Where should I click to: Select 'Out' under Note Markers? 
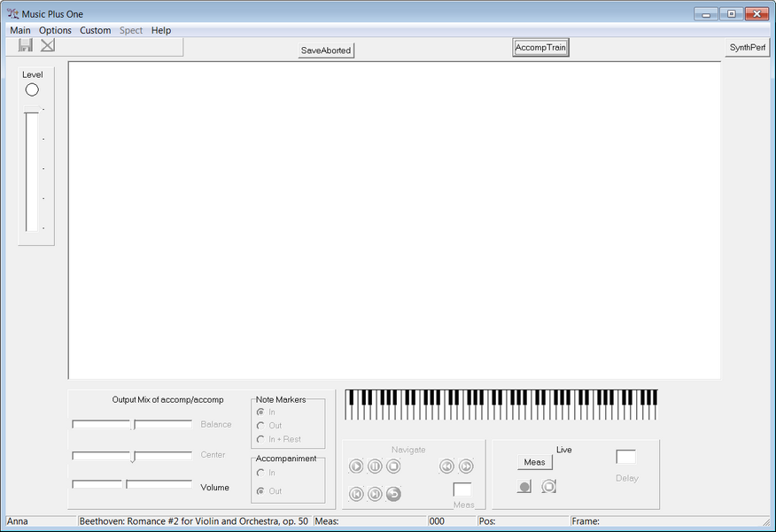(x=260, y=426)
